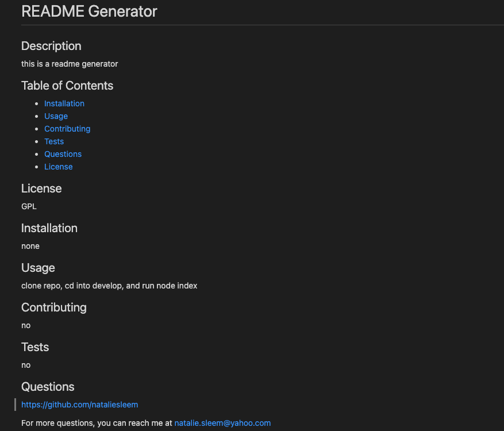Click the Installation section heading
504x431 pixels.
49,228
